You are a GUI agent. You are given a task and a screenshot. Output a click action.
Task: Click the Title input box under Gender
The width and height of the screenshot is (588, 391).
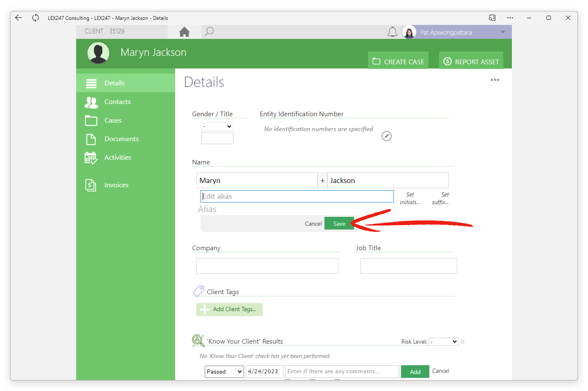pyautogui.click(x=217, y=138)
